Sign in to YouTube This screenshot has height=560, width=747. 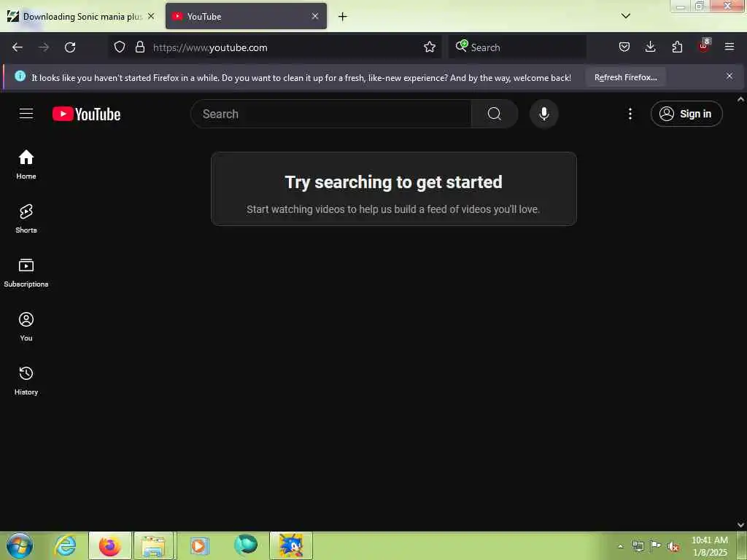686,114
